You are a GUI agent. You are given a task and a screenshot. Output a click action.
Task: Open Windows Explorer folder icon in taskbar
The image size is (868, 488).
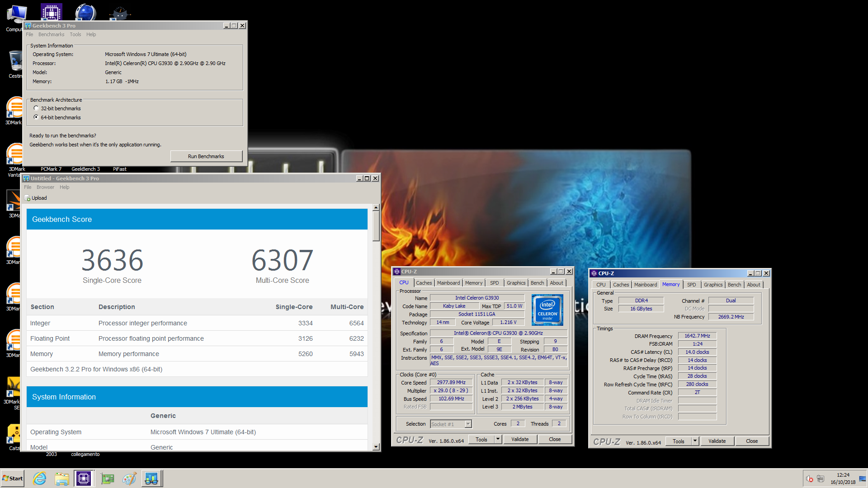click(62, 479)
